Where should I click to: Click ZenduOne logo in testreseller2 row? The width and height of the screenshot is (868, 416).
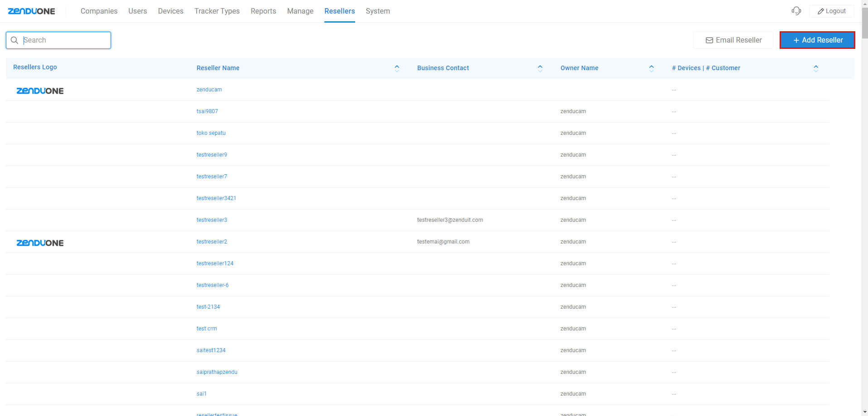point(40,243)
